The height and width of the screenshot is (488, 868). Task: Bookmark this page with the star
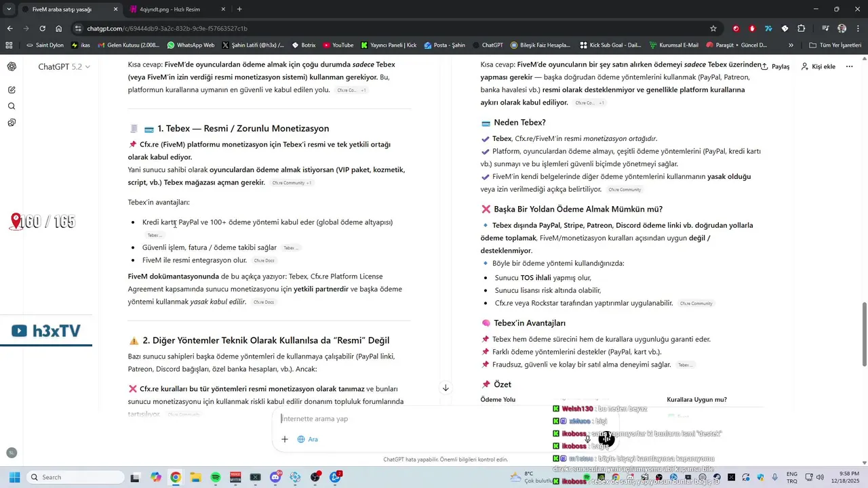[x=713, y=28]
